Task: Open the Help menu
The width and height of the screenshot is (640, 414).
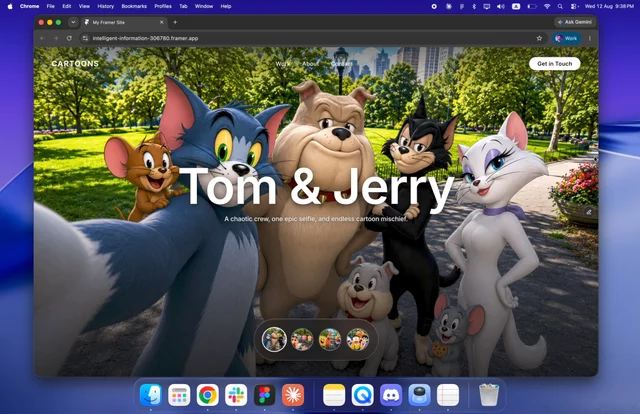Action: (x=226, y=6)
